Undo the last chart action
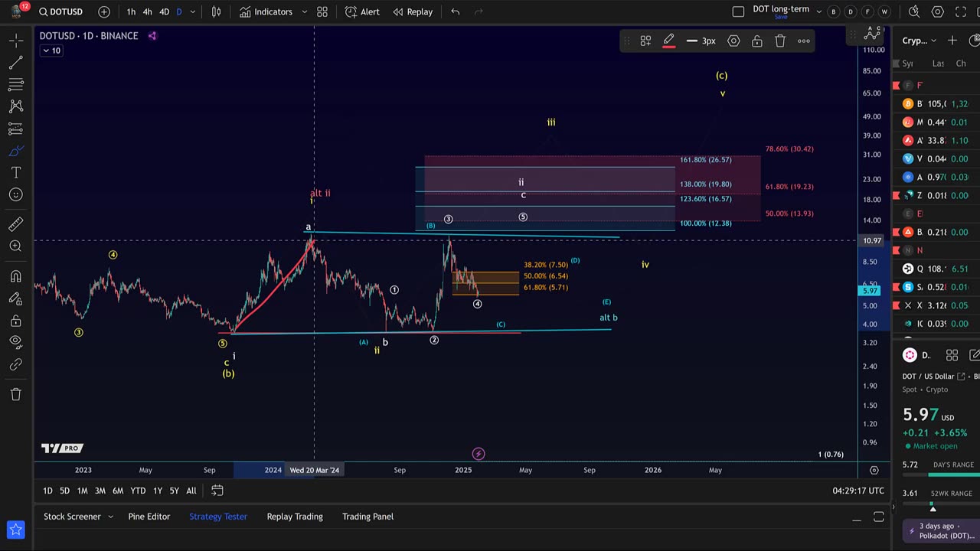This screenshot has width=980, height=551. tap(456, 11)
